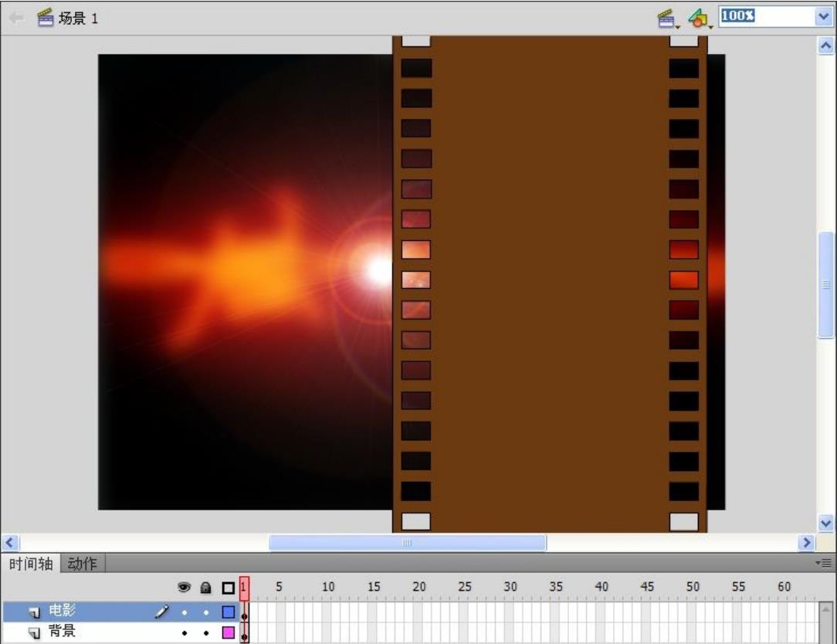Switch to the 动作 tab
837x644 pixels.
coord(82,564)
